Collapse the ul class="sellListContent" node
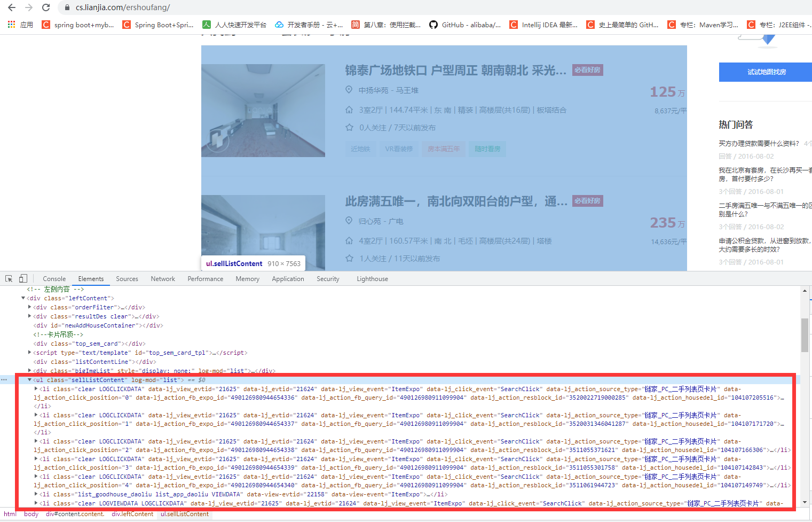 pos(29,380)
